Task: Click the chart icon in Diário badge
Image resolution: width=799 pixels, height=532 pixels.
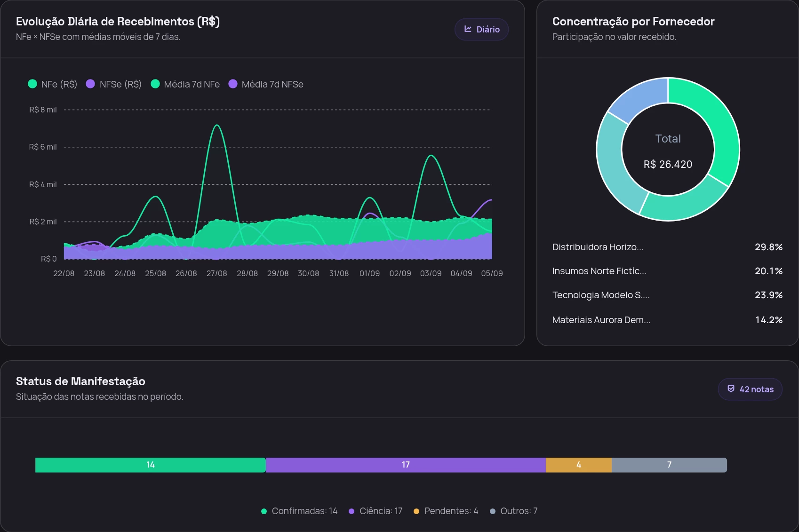Action: pyautogui.click(x=468, y=29)
